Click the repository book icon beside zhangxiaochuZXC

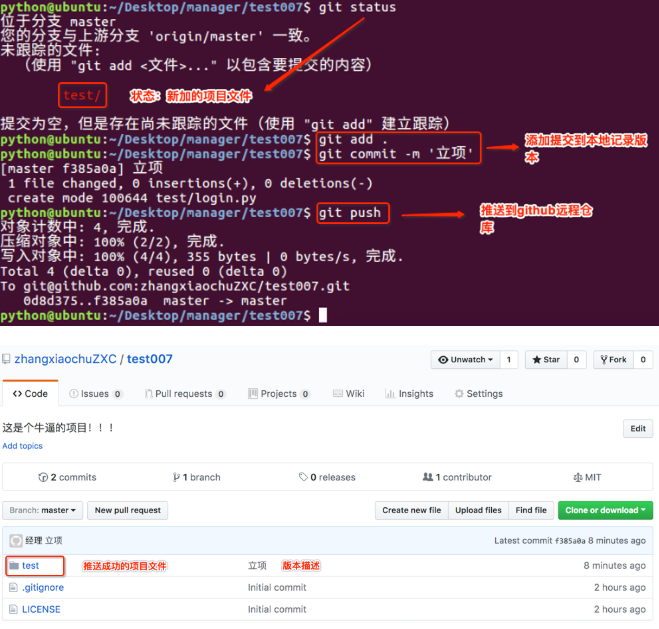tap(6, 360)
